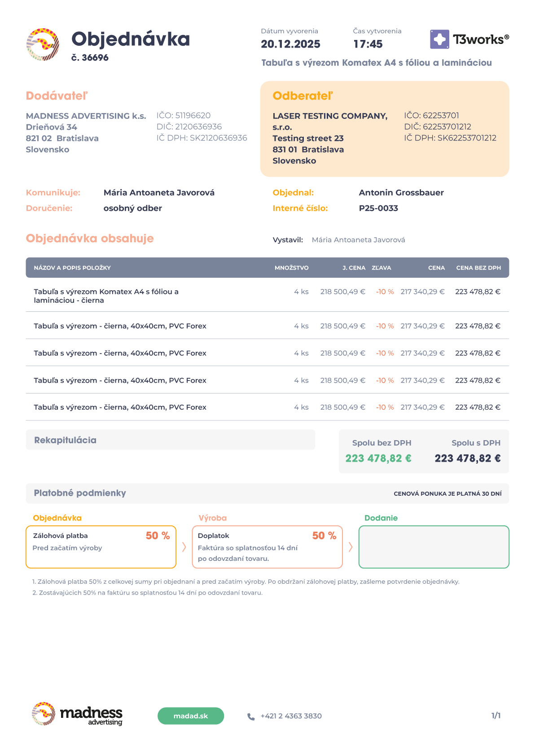Click the NÁZOV A POPIS POLOŽKY column header
This screenshot has width=535, height=756.
coord(72,268)
